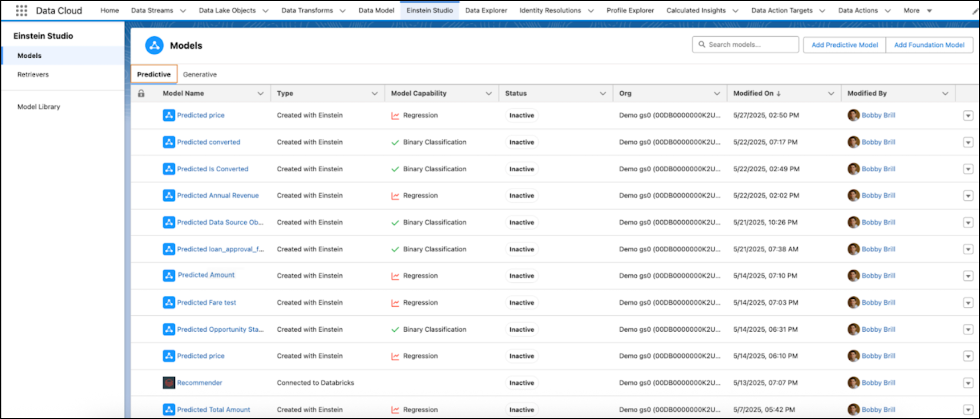Expand the Data Actions navigation chevron

[x=888, y=11]
